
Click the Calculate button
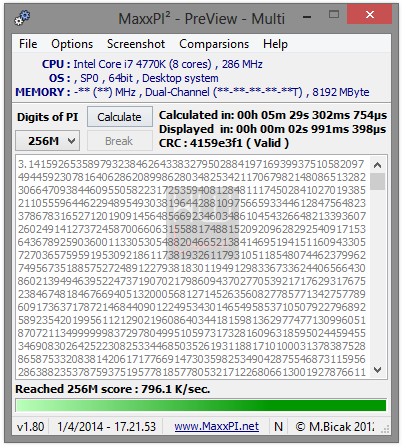pos(120,117)
